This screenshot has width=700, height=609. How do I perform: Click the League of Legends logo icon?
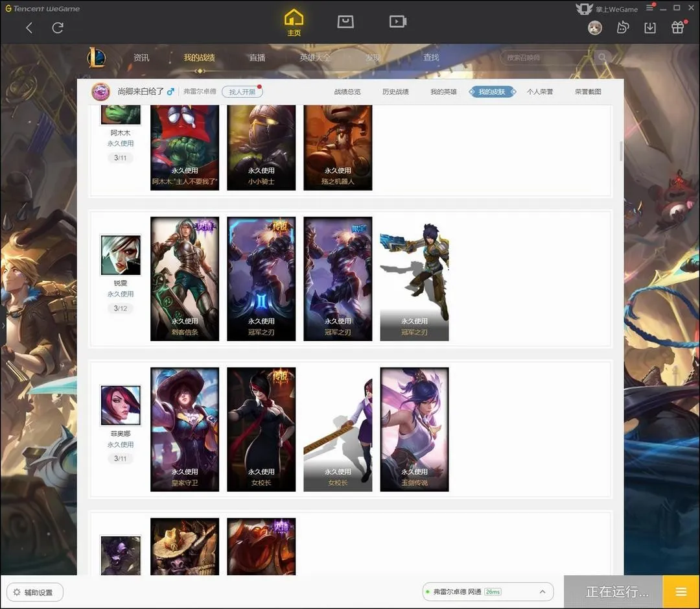point(97,58)
